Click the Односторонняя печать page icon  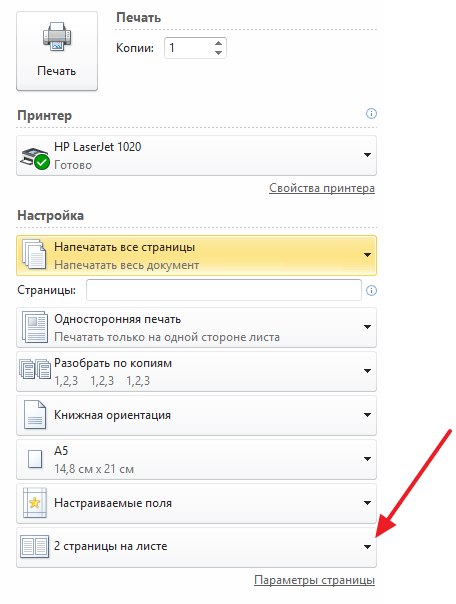coord(35,327)
